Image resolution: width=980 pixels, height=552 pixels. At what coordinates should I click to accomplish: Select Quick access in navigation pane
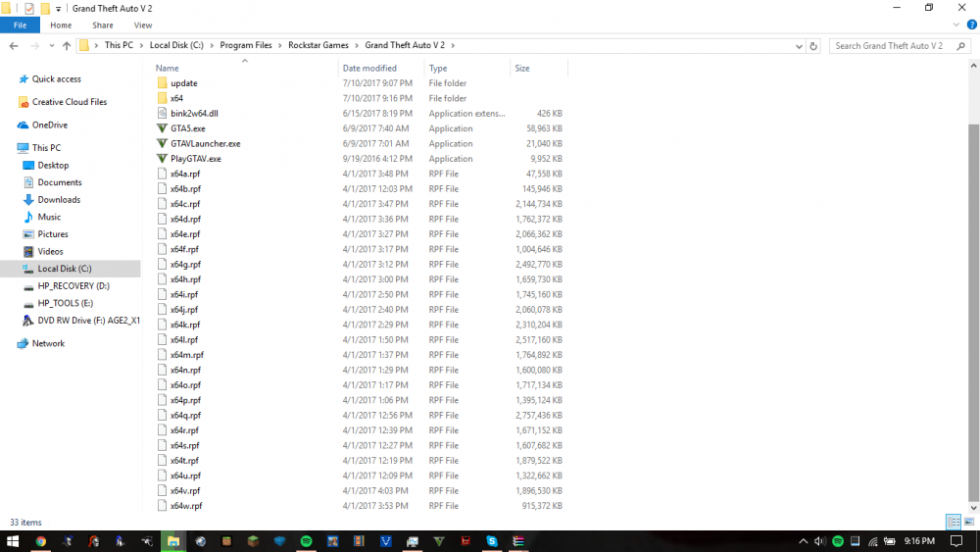coord(56,78)
